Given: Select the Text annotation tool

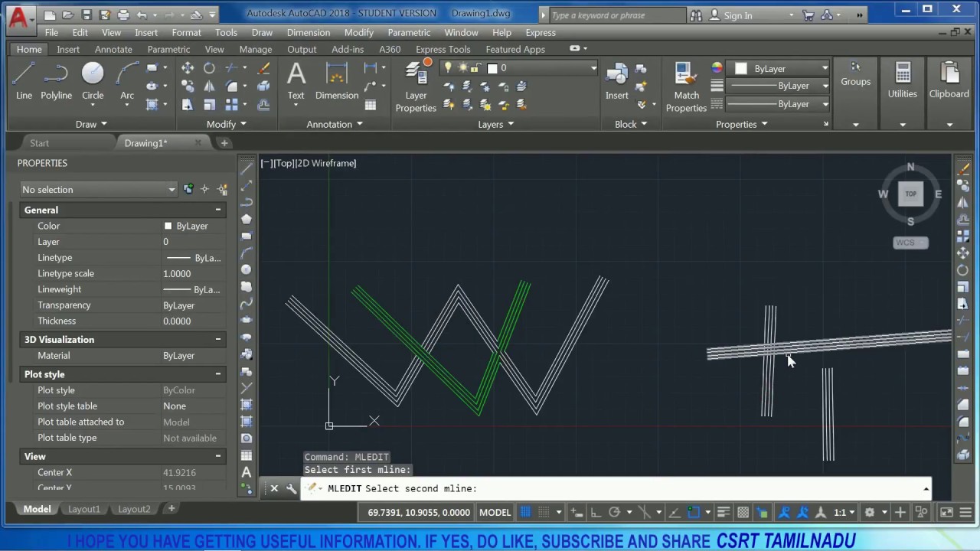Looking at the screenshot, I should 296,80.
